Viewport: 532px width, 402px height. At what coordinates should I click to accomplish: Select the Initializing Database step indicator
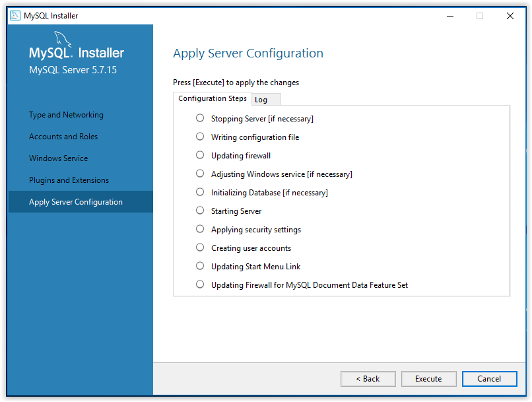click(200, 192)
